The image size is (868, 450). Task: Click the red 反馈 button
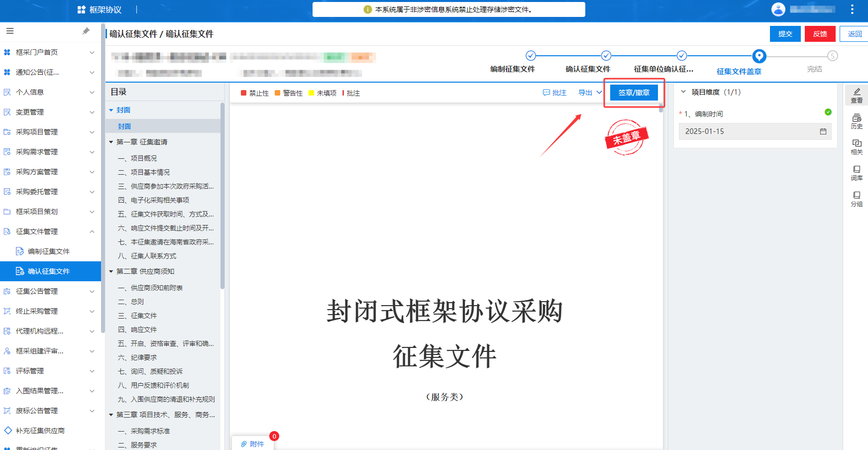pos(820,34)
